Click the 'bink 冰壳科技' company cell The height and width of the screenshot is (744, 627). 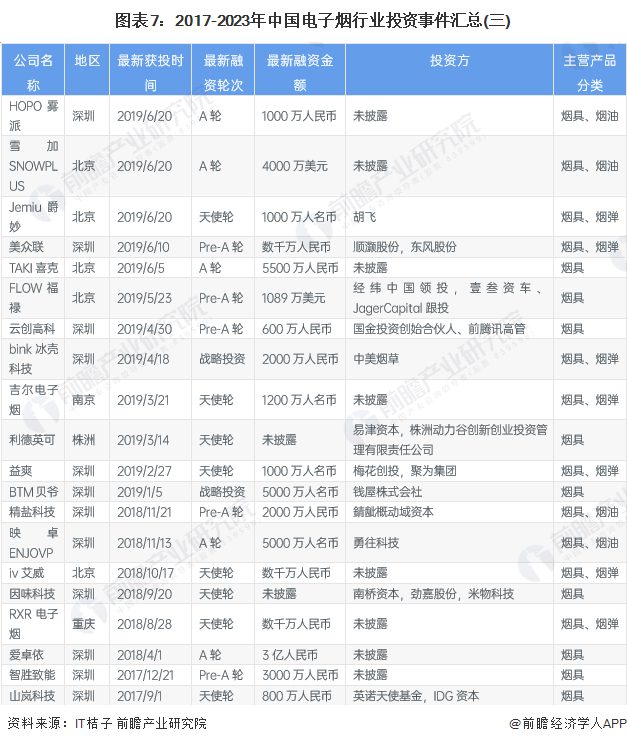33,359
